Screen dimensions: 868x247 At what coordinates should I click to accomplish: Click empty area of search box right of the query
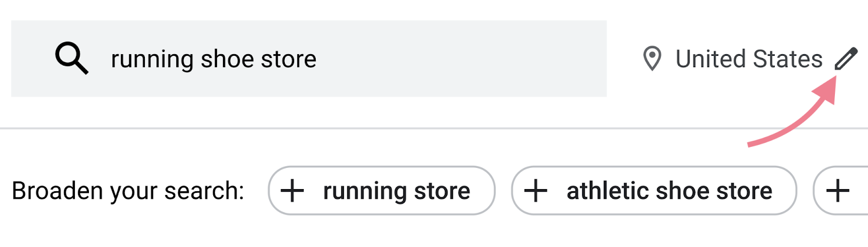tap(461, 58)
